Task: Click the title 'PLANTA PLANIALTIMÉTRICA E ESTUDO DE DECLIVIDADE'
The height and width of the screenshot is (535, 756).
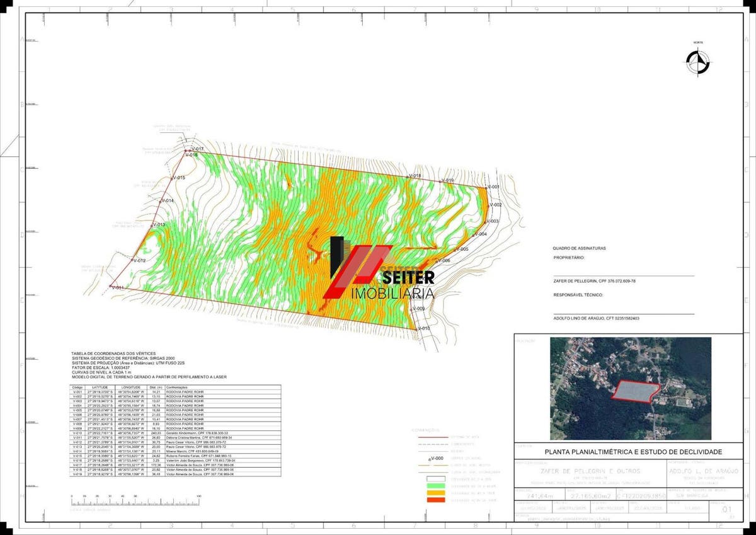Action: (x=633, y=452)
